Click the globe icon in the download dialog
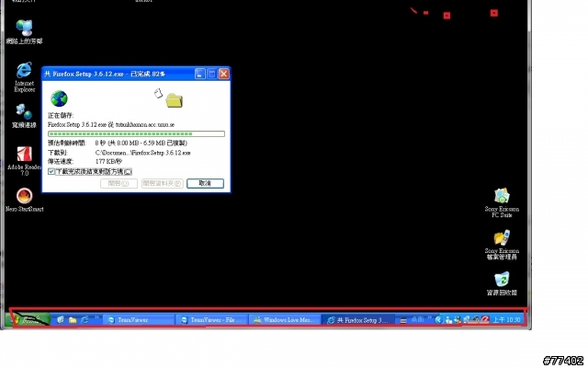The image size is (588, 368). coord(59,98)
